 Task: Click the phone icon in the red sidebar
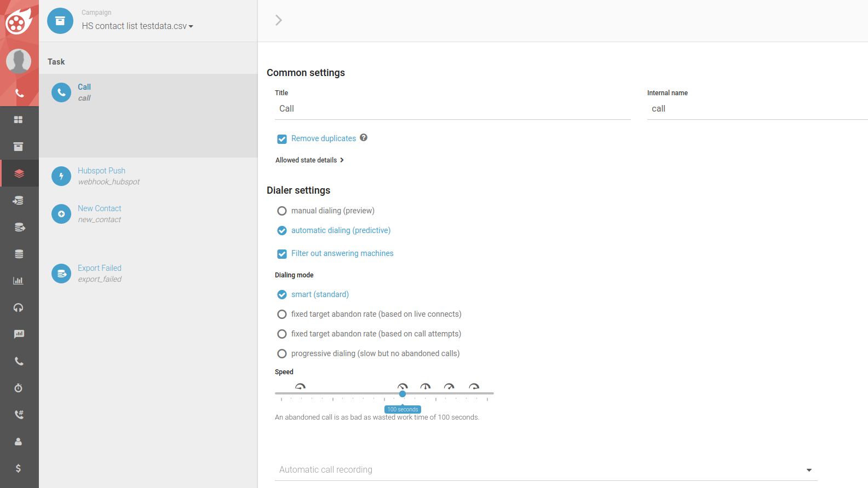19,93
